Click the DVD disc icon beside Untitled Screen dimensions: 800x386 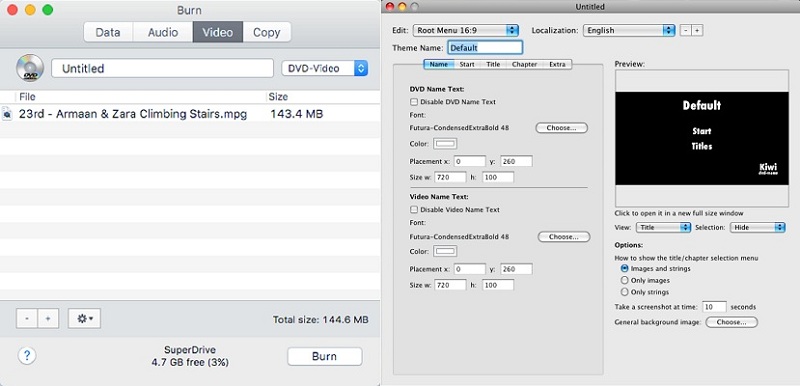(30, 68)
